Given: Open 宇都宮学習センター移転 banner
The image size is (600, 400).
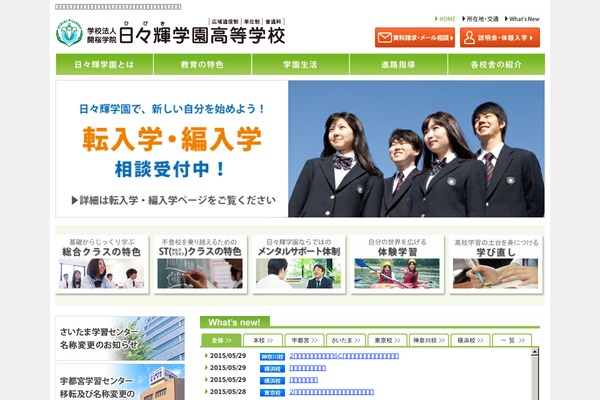Looking at the screenshot, I should [x=120, y=382].
